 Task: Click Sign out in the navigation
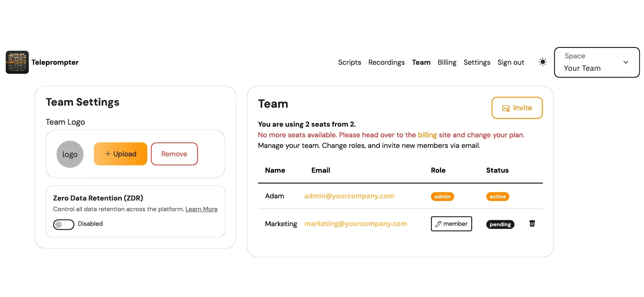[x=511, y=62]
